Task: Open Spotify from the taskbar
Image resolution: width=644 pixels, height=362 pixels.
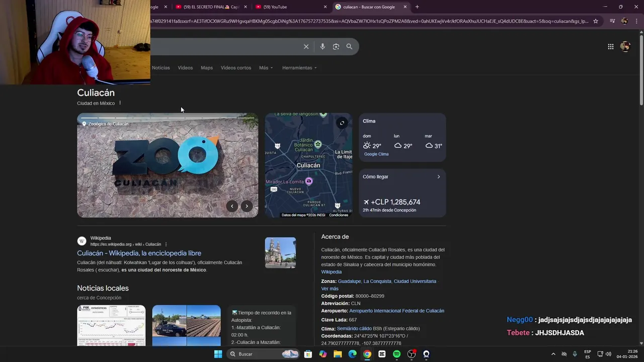Action: tap(396, 354)
